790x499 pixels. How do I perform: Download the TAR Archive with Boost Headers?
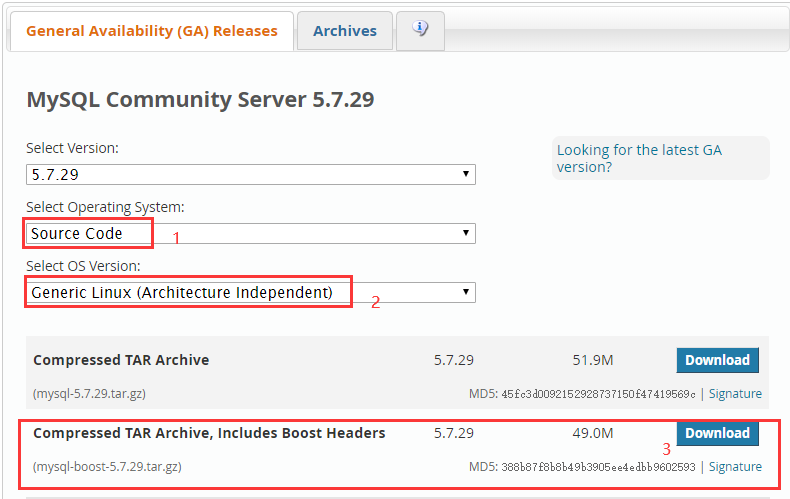[x=717, y=433]
